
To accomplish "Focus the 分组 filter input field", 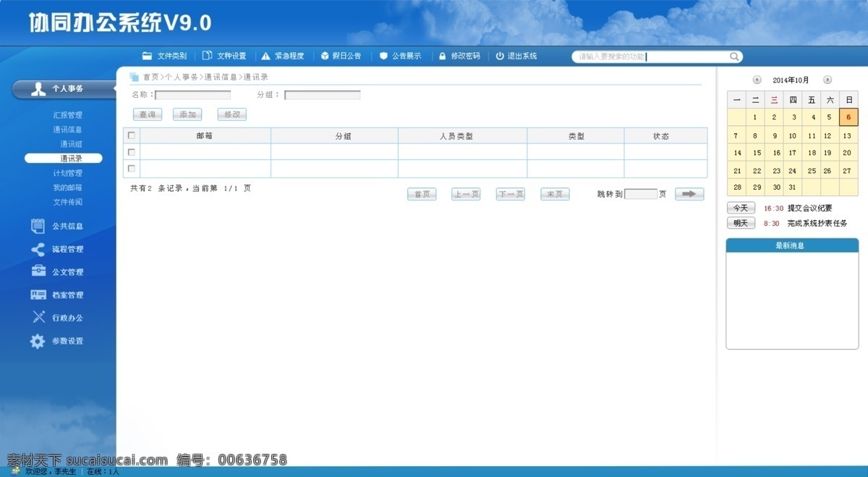I will point(323,95).
